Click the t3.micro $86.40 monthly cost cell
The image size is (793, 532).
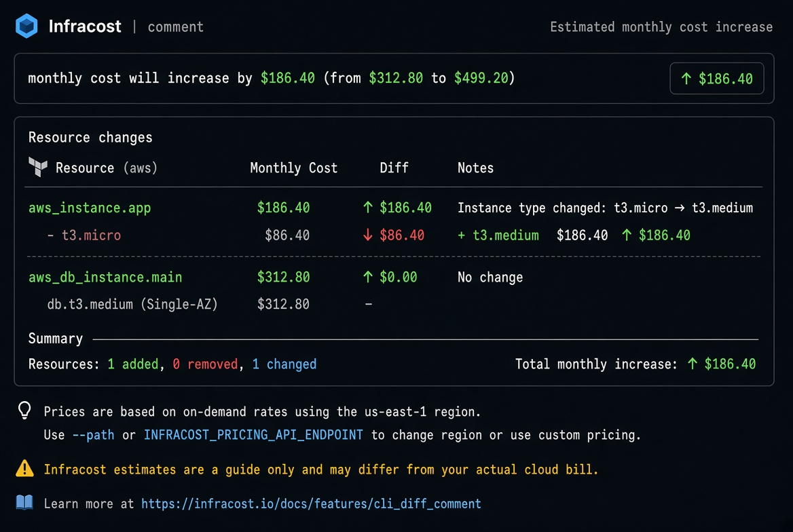tap(287, 235)
